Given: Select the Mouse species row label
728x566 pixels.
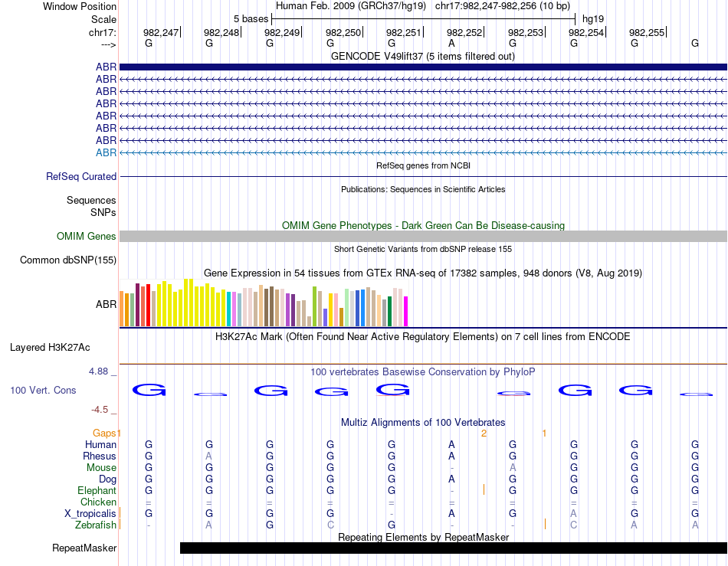Looking at the screenshot, I should 101,468.
